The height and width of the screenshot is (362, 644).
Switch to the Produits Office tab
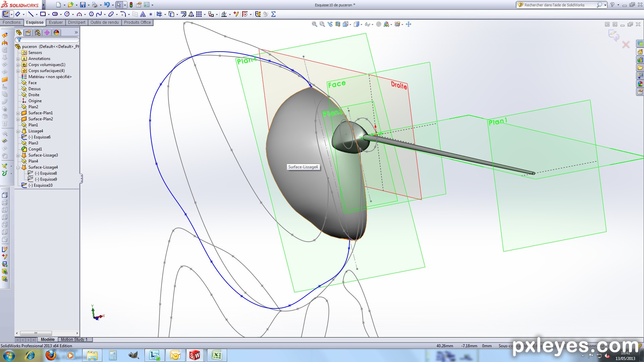(x=138, y=22)
